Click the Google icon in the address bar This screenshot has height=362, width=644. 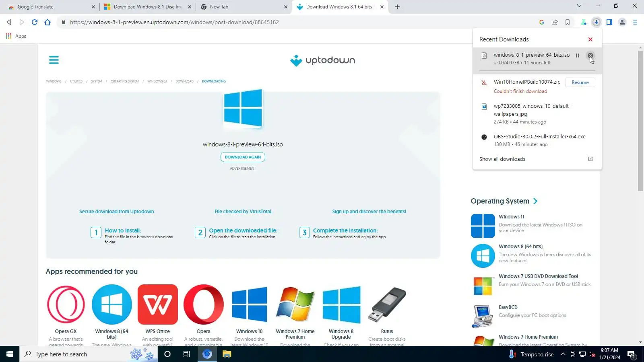[x=542, y=22]
